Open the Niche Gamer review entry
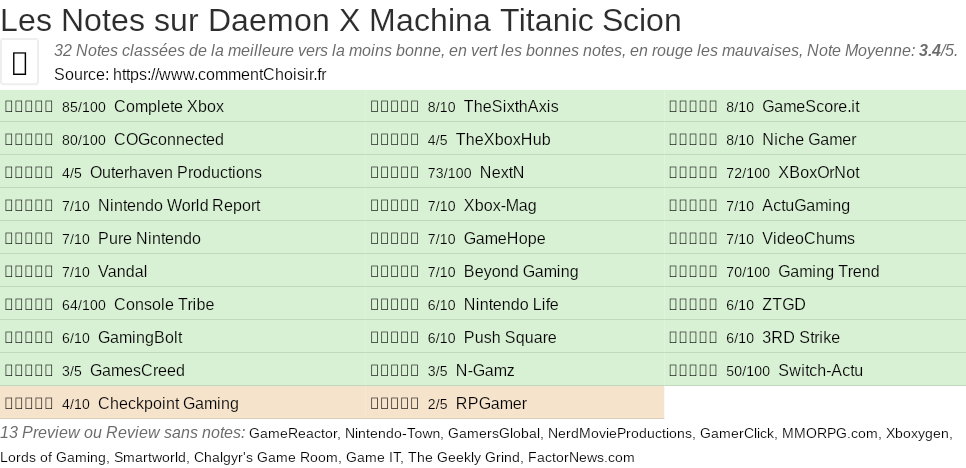Image resolution: width=966 pixels, height=468 pixels. 809,140
